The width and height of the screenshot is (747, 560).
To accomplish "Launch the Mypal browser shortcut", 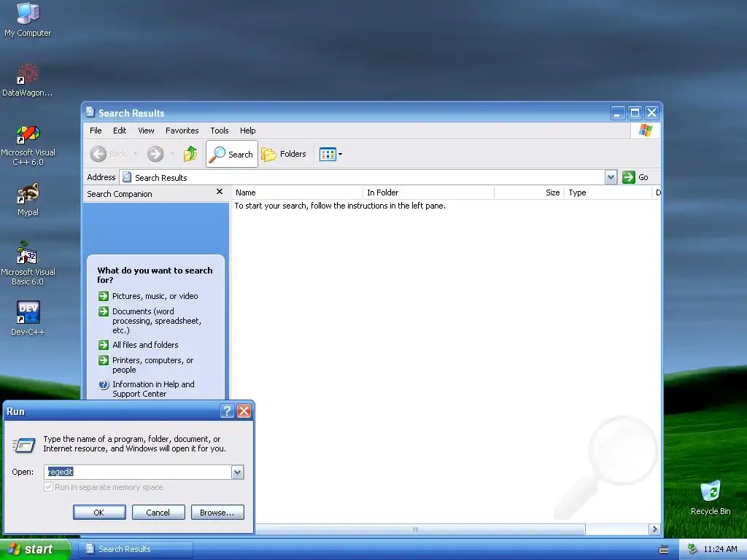I will pos(28,200).
